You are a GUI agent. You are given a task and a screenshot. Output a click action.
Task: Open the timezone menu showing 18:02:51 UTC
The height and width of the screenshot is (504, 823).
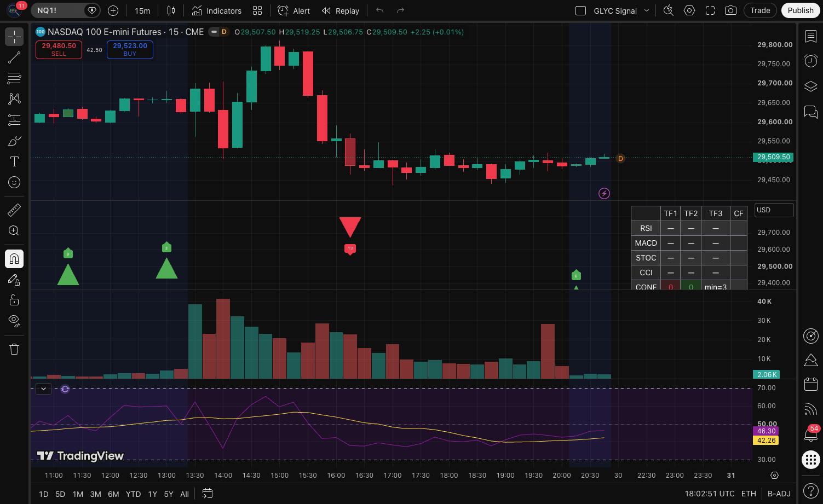710,494
